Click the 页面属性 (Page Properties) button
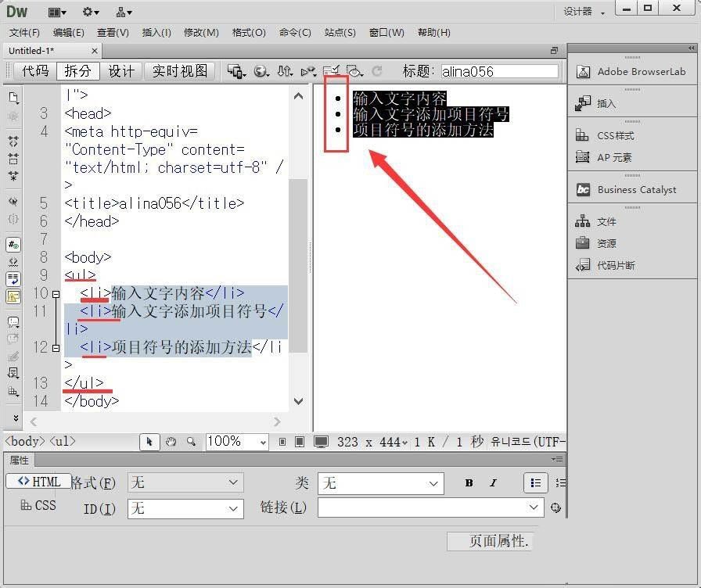Image resolution: width=701 pixels, height=588 pixels. tap(489, 541)
